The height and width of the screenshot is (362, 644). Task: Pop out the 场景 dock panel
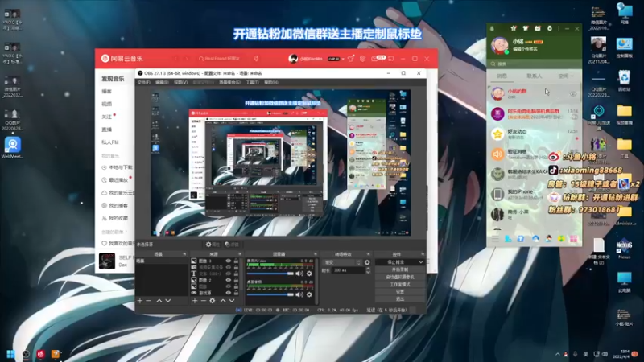[x=184, y=254]
